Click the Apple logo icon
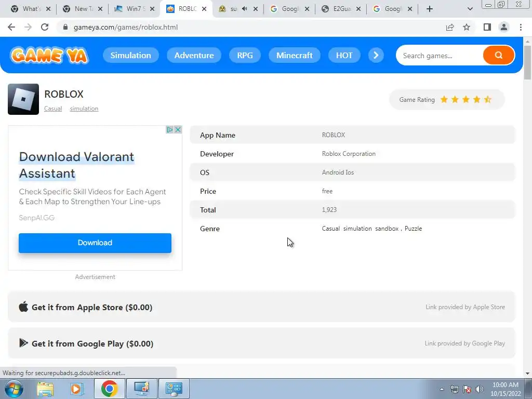This screenshot has width=532, height=399. pos(23,307)
